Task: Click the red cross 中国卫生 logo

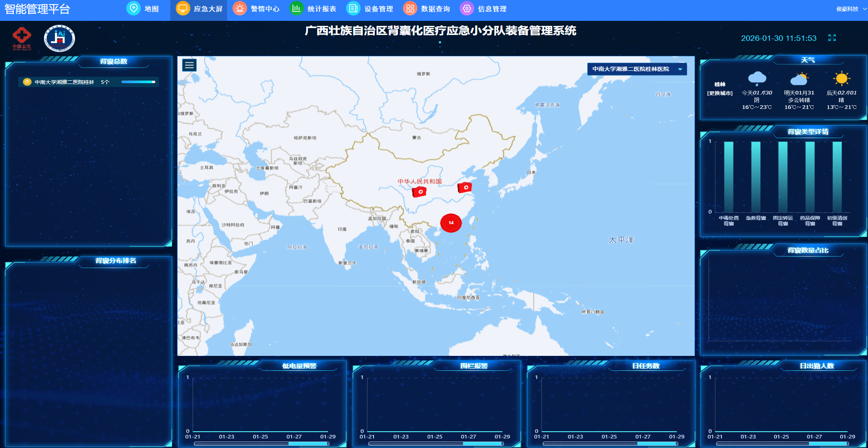Action: tap(21, 38)
